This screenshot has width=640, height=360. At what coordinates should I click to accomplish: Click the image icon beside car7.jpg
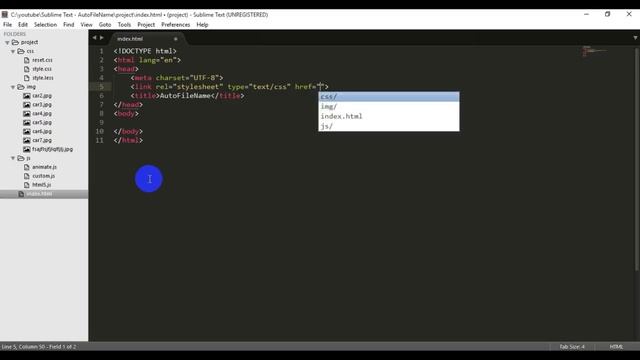(27, 140)
